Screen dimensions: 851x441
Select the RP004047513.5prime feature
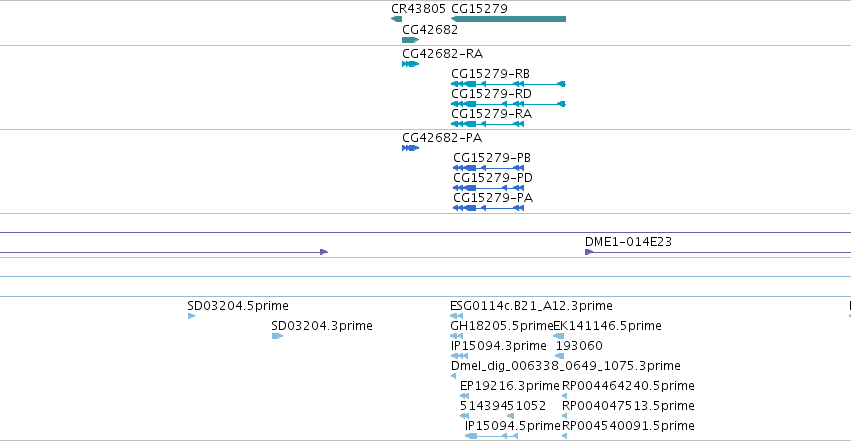[x=564, y=417]
